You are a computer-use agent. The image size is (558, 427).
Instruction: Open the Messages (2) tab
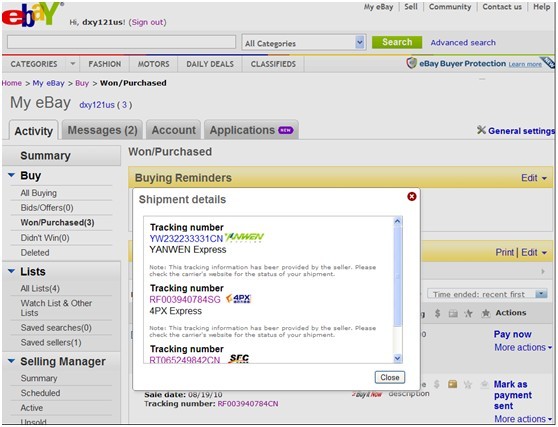point(102,130)
